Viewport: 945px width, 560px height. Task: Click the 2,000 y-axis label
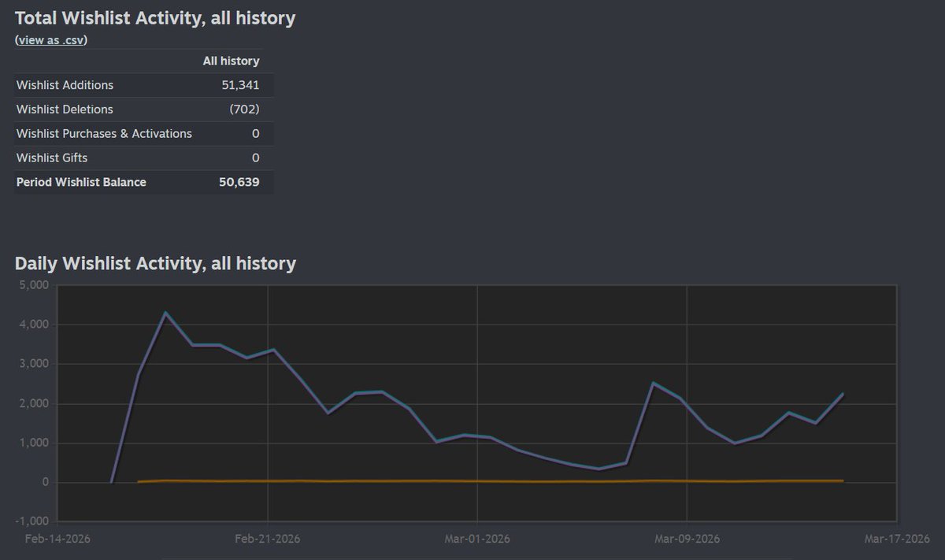35,403
